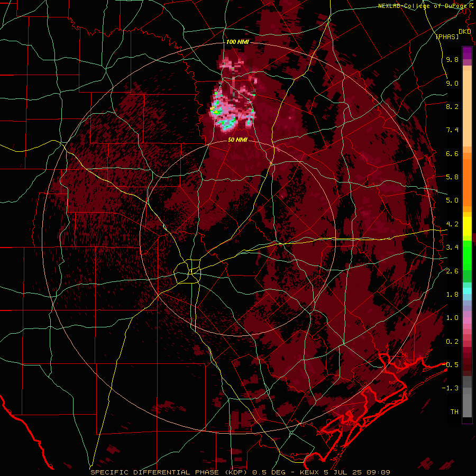Click the TH label on the color scale
The height and width of the screenshot is (476, 476).
454,412
